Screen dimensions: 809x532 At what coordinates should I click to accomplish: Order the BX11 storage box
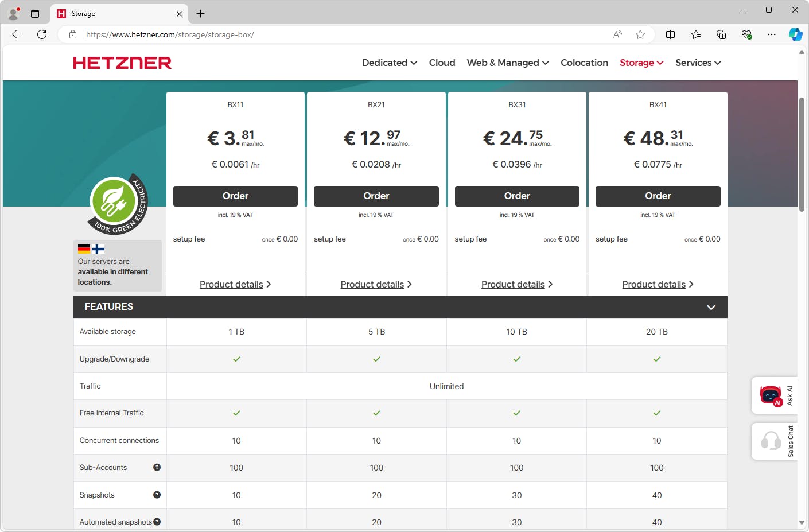[235, 196]
